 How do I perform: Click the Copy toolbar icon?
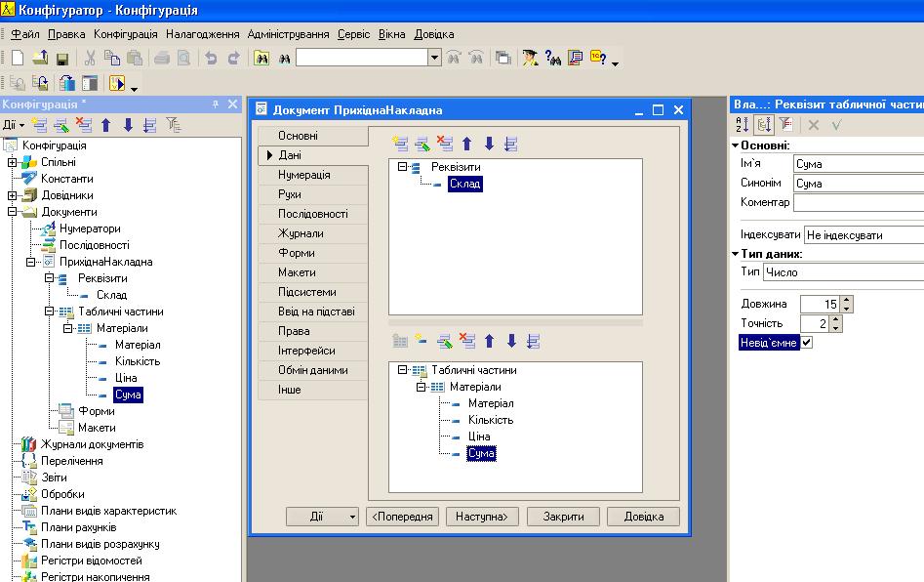click(x=112, y=58)
